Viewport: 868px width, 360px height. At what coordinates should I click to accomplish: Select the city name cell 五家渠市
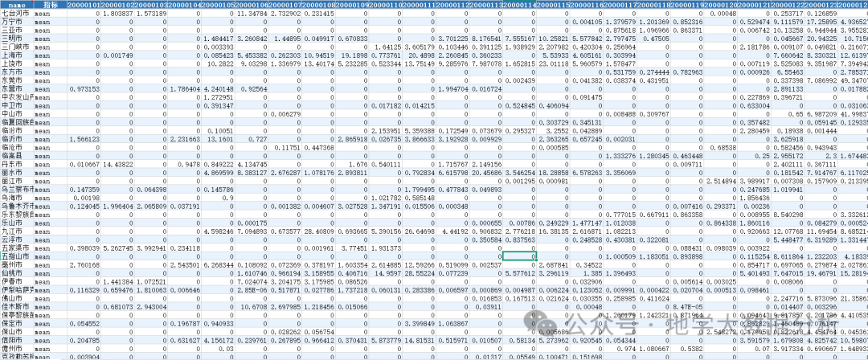17,247
